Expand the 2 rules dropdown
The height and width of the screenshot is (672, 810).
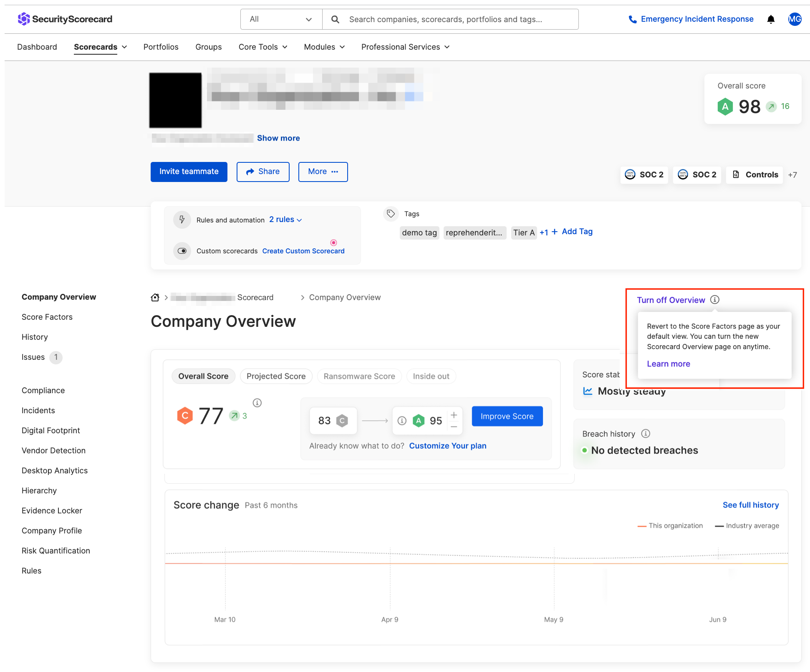point(285,220)
